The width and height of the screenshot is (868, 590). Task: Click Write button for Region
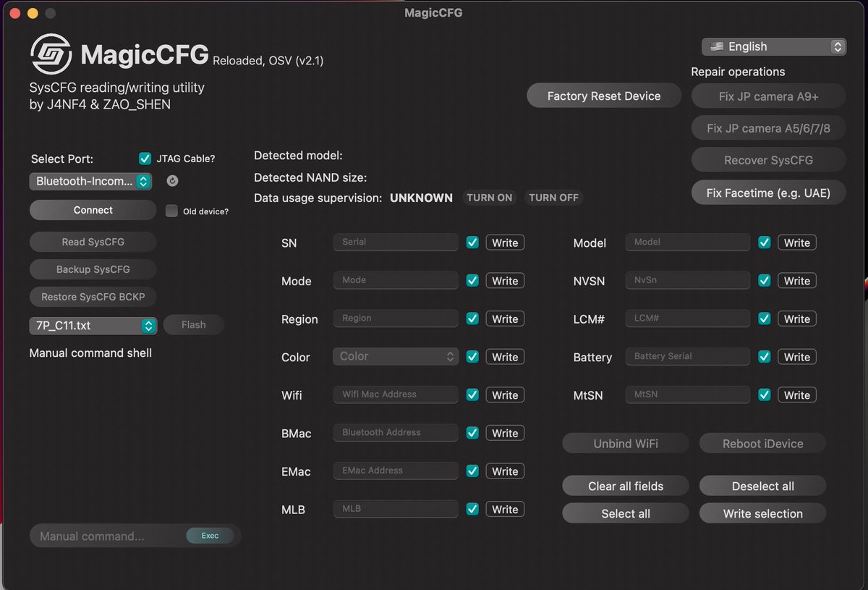click(x=505, y=319)
